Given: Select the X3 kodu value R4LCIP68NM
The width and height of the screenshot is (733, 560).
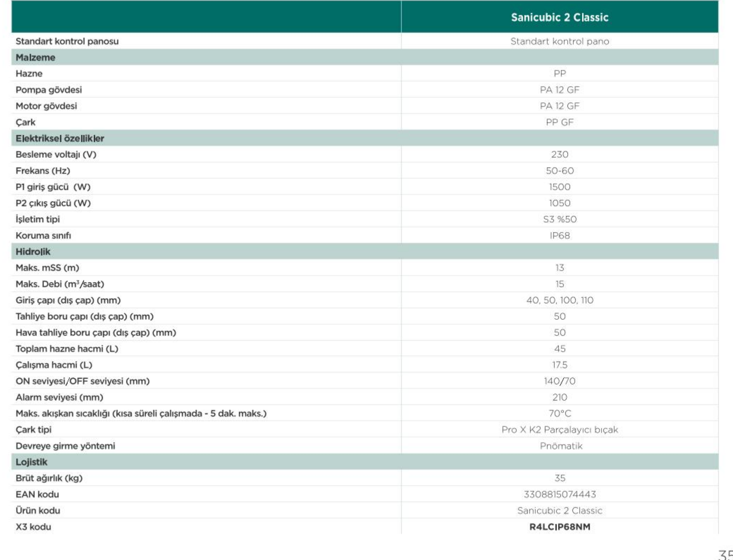Looking at the screenshot, I should pos(560,527).
